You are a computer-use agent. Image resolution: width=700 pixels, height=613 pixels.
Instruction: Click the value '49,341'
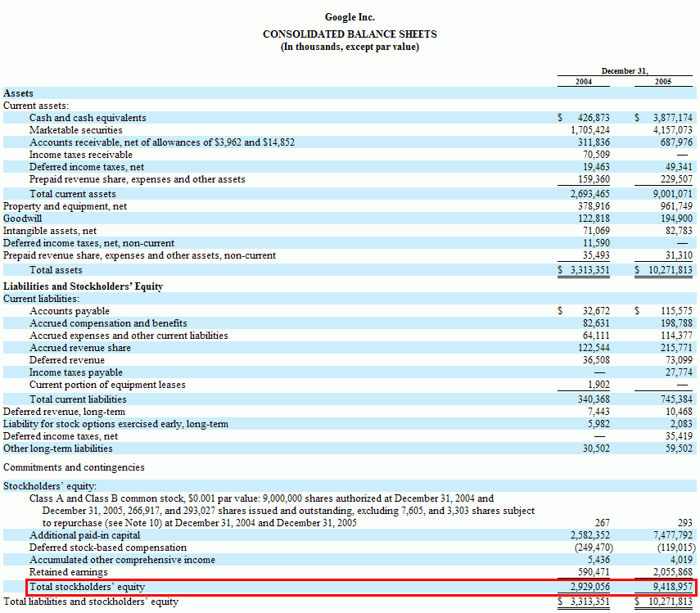coord(679,167)
